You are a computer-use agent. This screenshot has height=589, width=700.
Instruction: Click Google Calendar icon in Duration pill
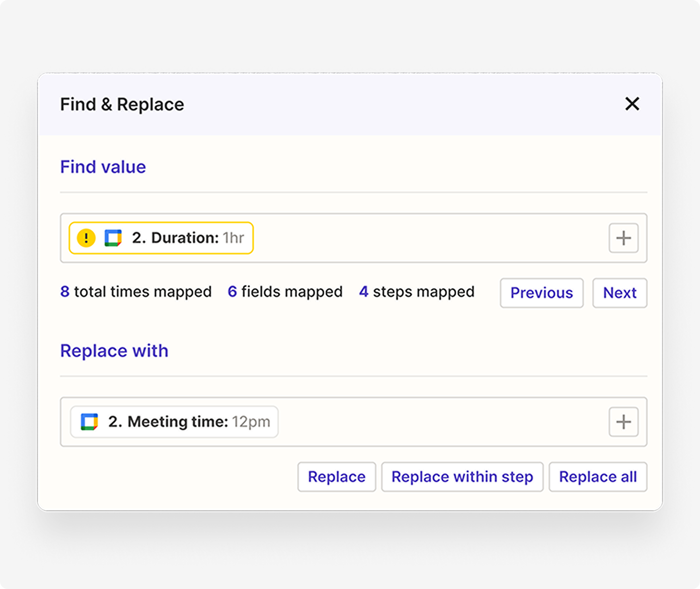[x=113, y=238]
